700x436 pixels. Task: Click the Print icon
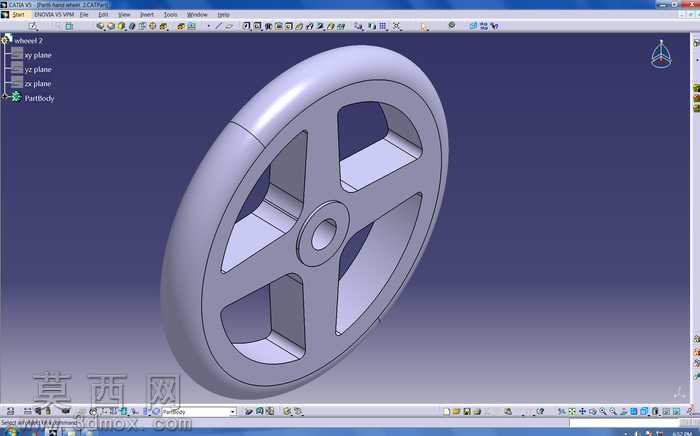point(477,411)
